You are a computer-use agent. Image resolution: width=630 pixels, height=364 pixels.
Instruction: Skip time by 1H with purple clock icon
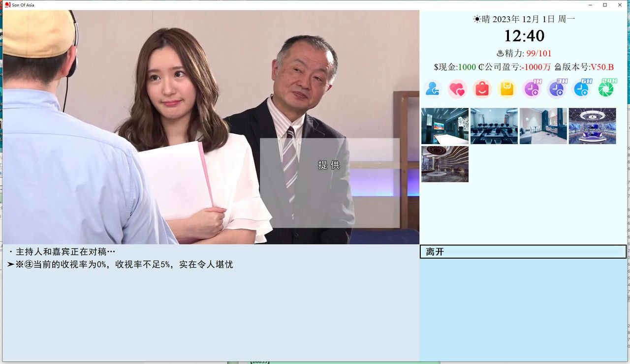coord(532,89)
